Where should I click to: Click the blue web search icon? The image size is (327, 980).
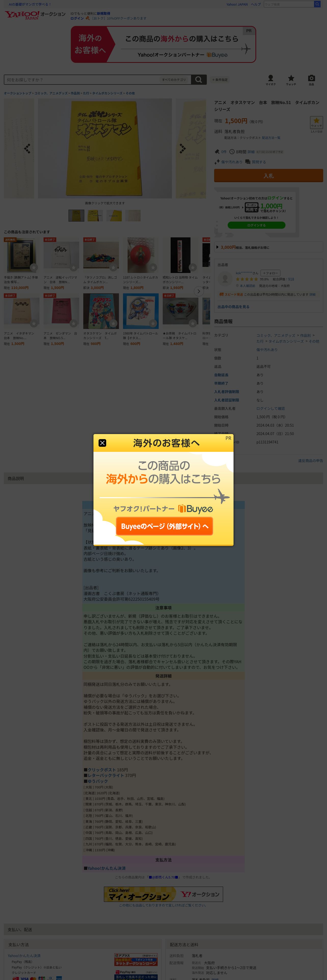[x=317, y=4]
